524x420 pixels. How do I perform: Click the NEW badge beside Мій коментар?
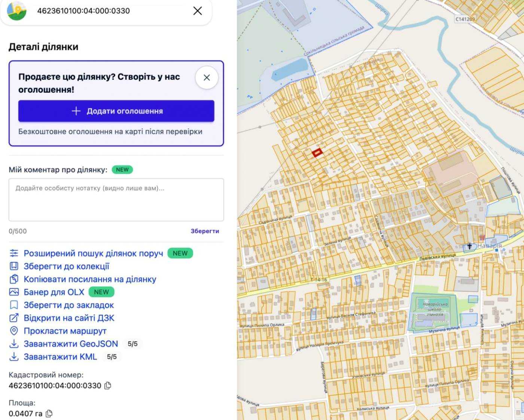point(122,170)
